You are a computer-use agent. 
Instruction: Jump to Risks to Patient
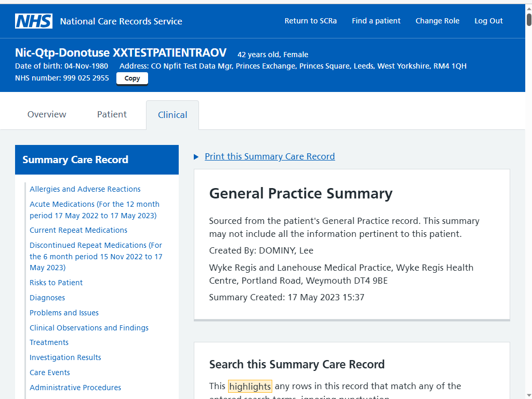click(56, 283)
